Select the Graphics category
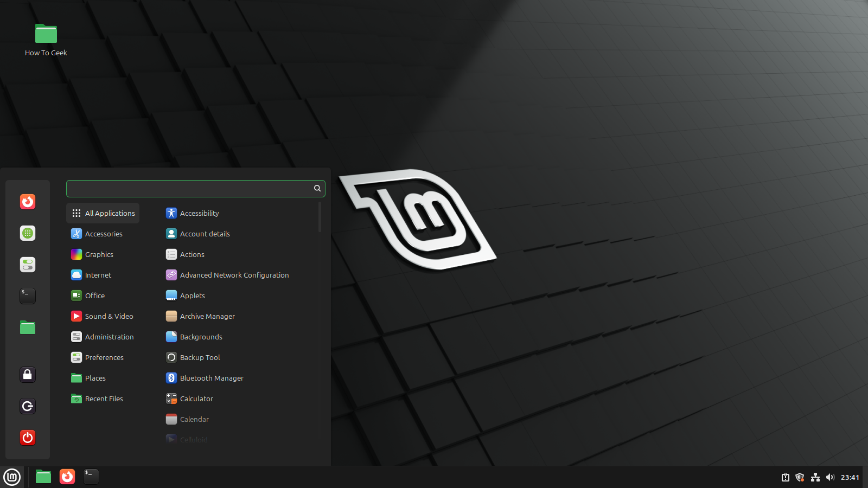868x488 pixels. (x=99, y=254)
